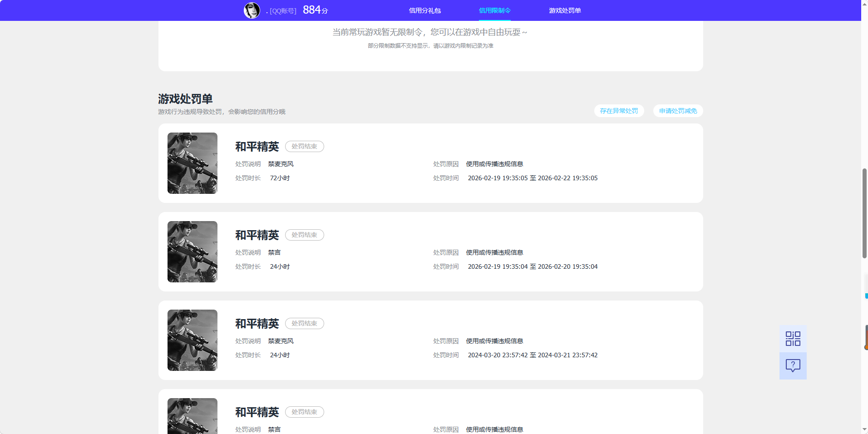Select time range ending 2024-03-21 23:57:42
The height and width of the screenshot is (434, 868).
coord(533,355)
